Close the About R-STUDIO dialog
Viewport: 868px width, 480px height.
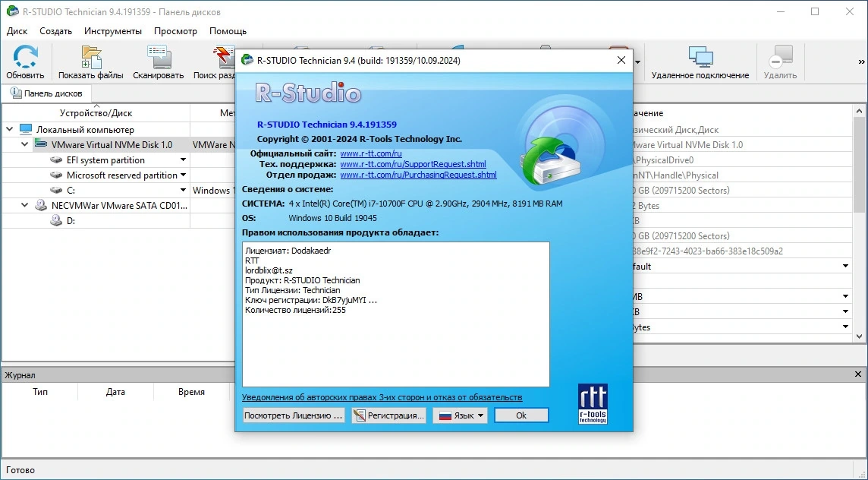coord(621,60)
